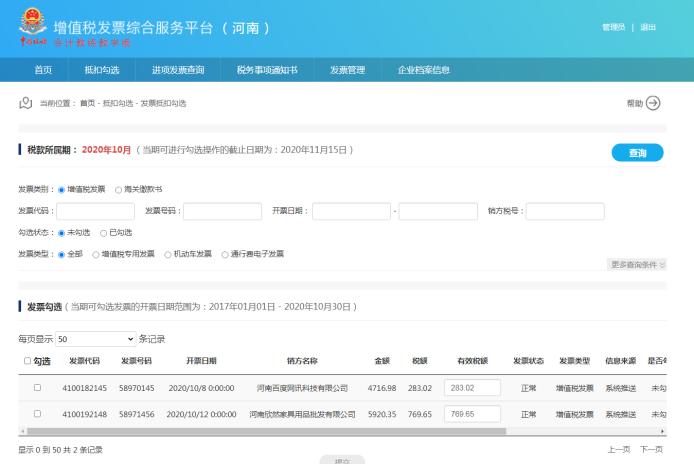Viewport: 694px width, 464px height.
Task: Check the row for invoice 58970145
Action: tap(38, 387)
